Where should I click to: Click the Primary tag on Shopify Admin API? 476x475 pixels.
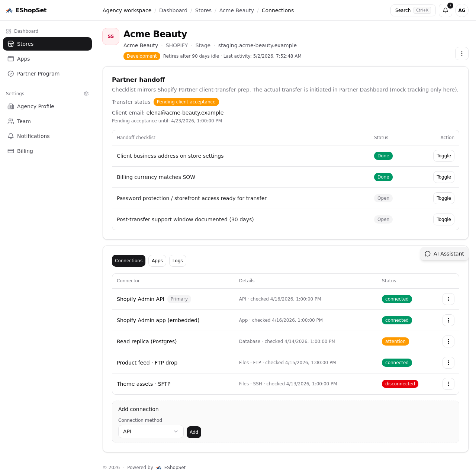click(x=179, y=299)
